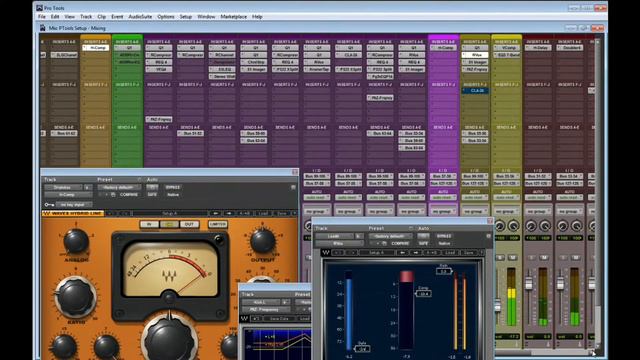Open the Window menu
This screenshot has height=360, width=640.
tap(206, 17)
